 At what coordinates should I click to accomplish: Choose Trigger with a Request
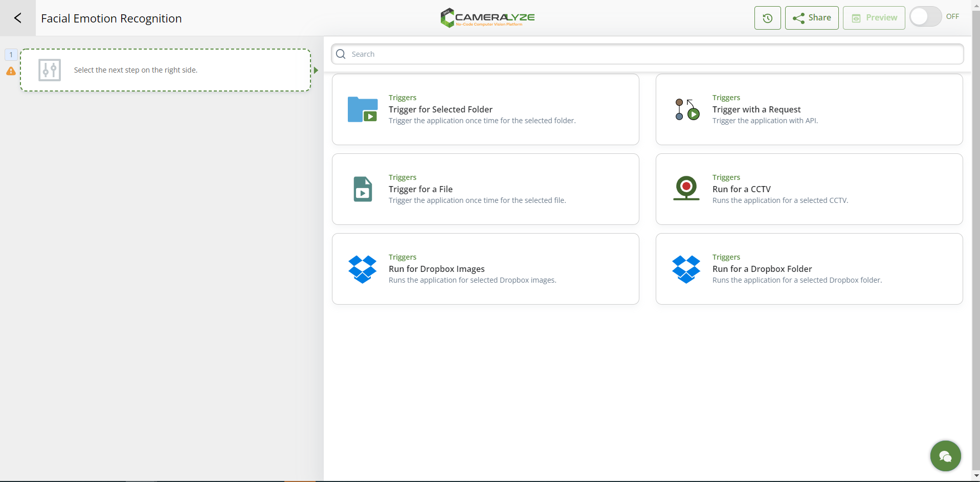[809, 109]
